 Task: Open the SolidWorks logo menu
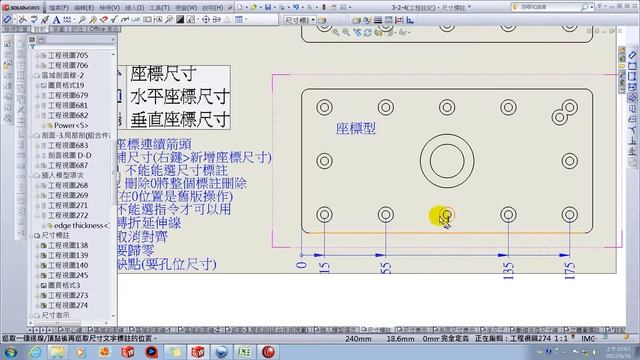[21, 7]
